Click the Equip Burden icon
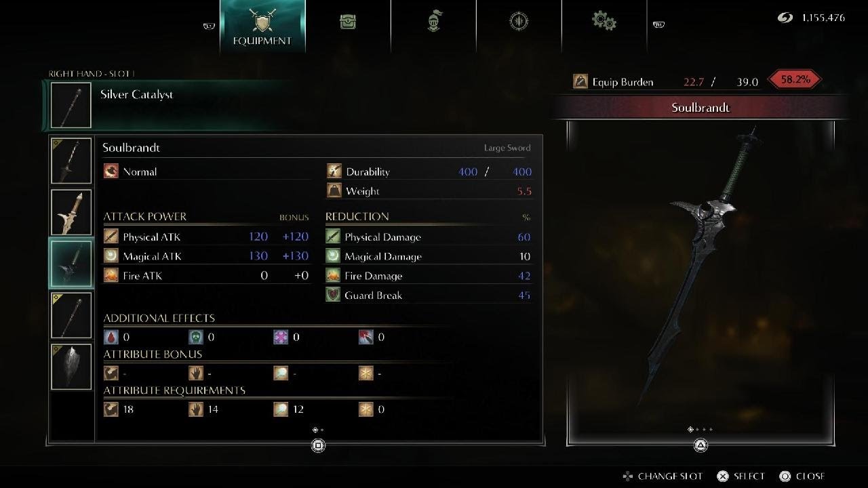868x488 pixels. (580, 81)
